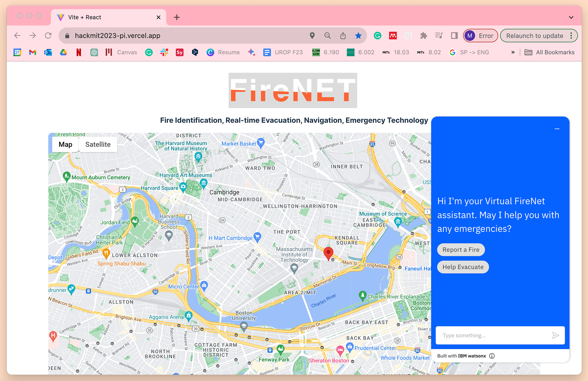Click the Report a Fire button

click(x=461, y=250)
